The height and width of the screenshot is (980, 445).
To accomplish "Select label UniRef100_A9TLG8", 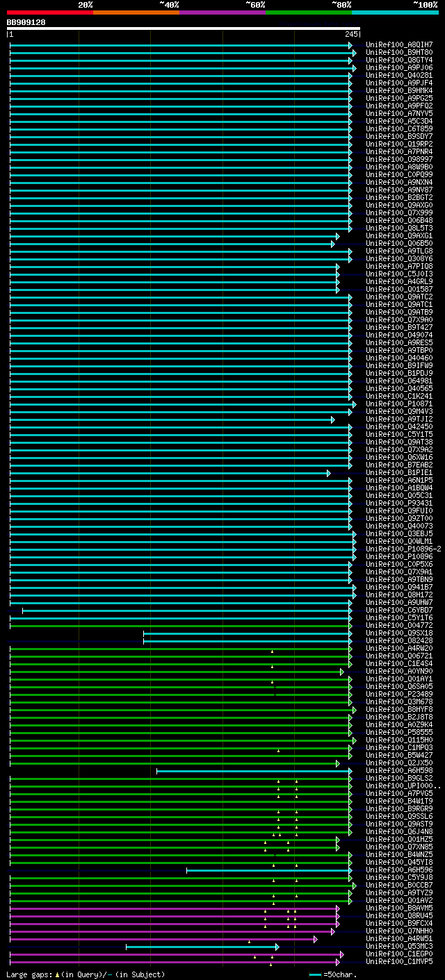I will pyautogui.click(x=399, y=251).
